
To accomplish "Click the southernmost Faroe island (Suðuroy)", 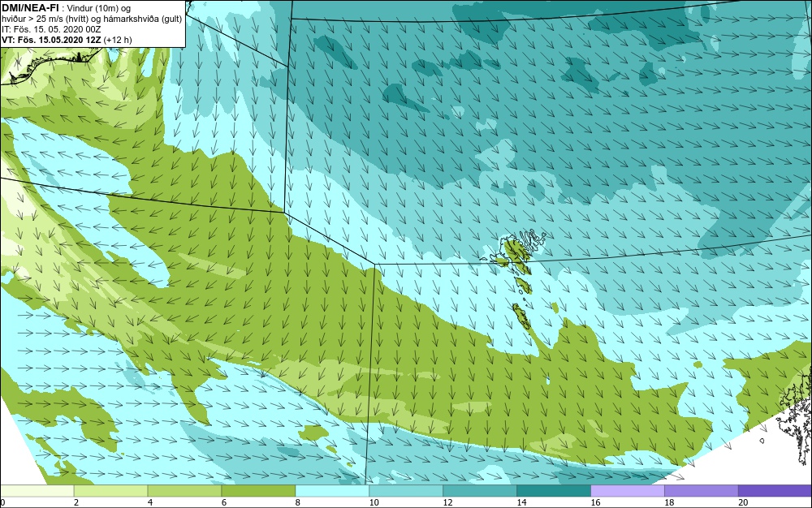I will [522, 316].
